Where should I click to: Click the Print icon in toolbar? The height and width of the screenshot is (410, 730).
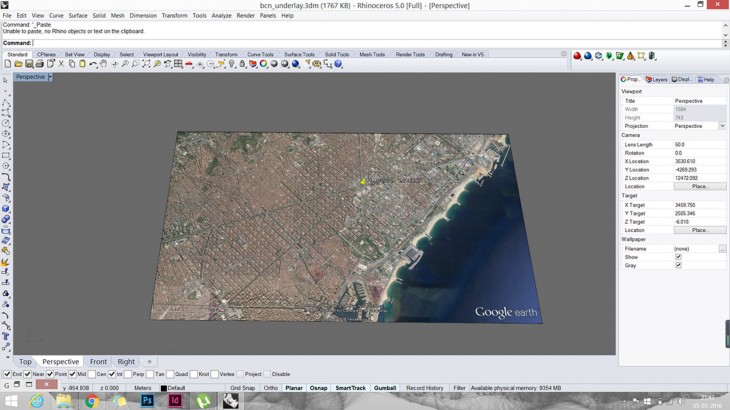pyautogui.click(x=40, y=64)
